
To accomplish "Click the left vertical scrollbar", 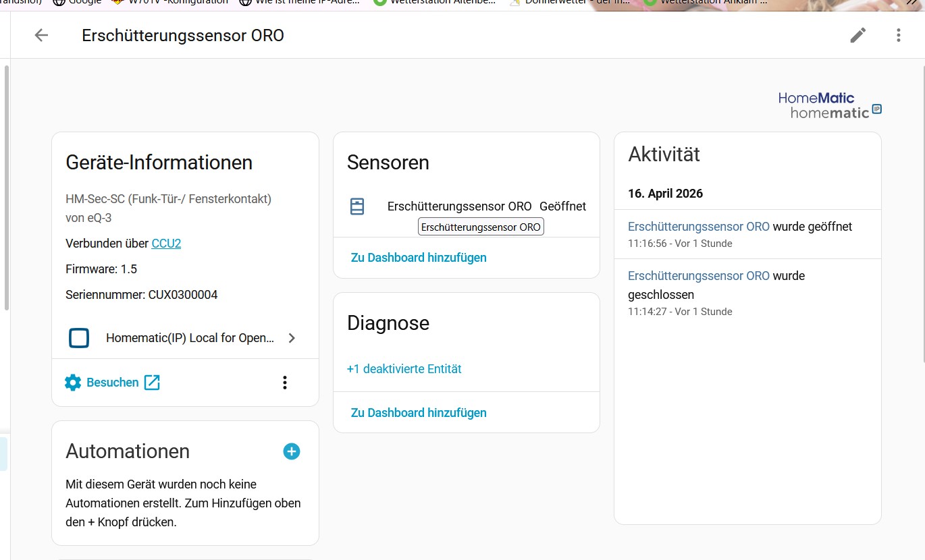I will pyautogui.click(x=7, y=189).
